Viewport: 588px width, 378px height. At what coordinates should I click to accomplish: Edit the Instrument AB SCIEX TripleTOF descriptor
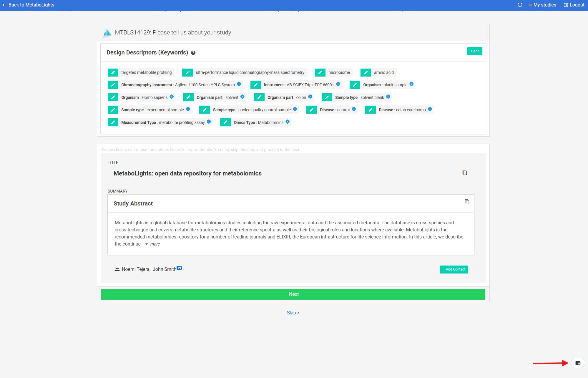[255, 85]
